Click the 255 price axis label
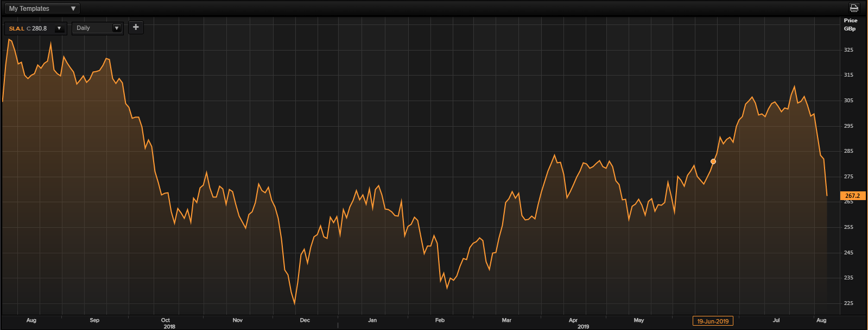This screenshot has height=330, width=868. (848, 227)
